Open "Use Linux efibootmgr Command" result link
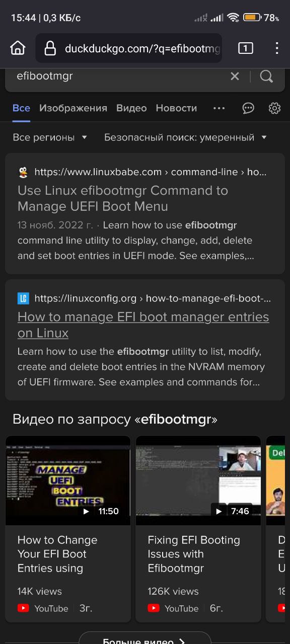This screenshot has height=644, width=290. (x=123, y=198)
